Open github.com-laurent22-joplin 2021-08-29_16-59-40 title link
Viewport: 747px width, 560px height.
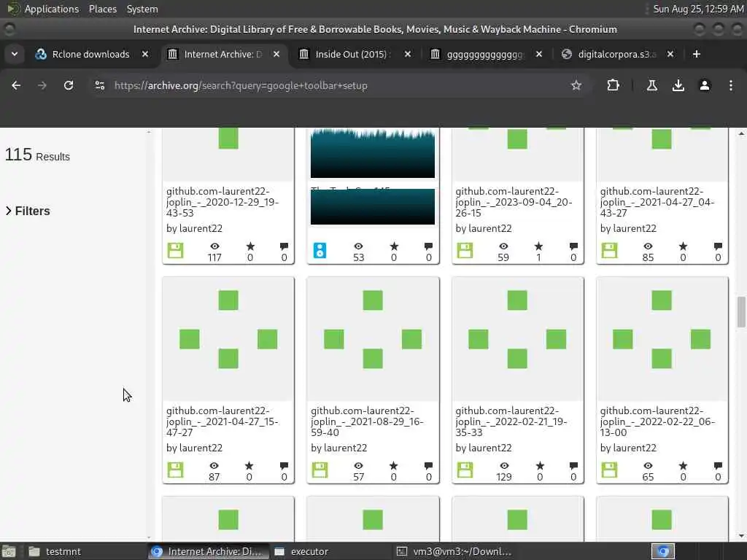point(368,421)
